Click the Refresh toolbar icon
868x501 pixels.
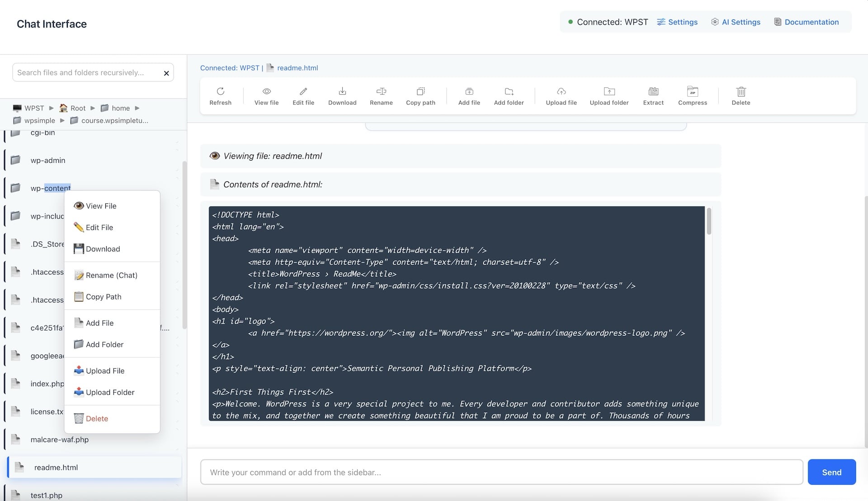point(220,91)
